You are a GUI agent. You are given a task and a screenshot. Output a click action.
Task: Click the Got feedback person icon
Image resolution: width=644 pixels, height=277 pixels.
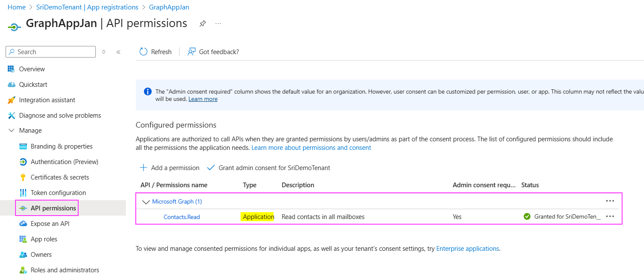192,52
